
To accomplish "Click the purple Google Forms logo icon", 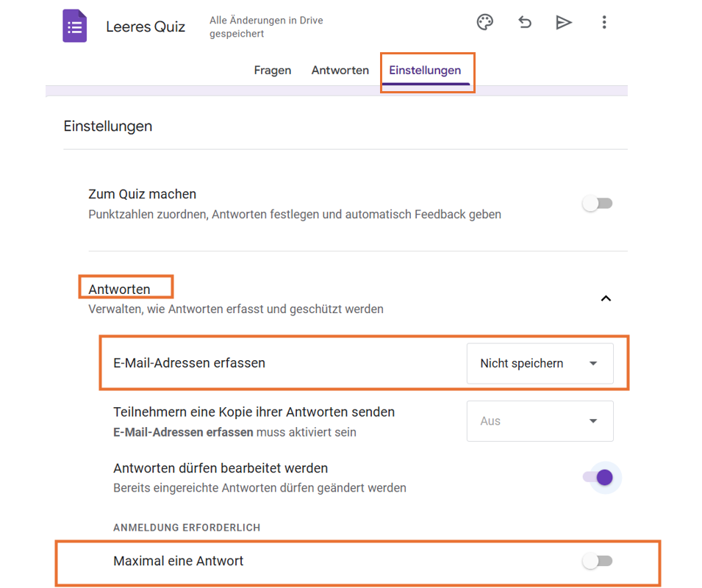I will (x=74, y=26).
